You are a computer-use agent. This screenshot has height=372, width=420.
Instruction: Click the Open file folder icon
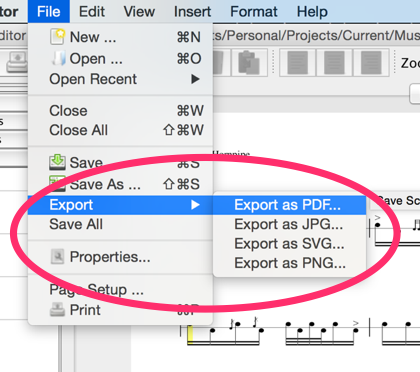pyautogui.click(x=58, y=58)
